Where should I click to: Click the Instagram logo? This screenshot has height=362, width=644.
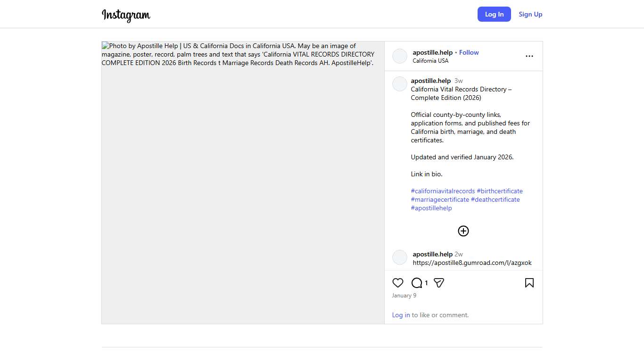[126, 15]
